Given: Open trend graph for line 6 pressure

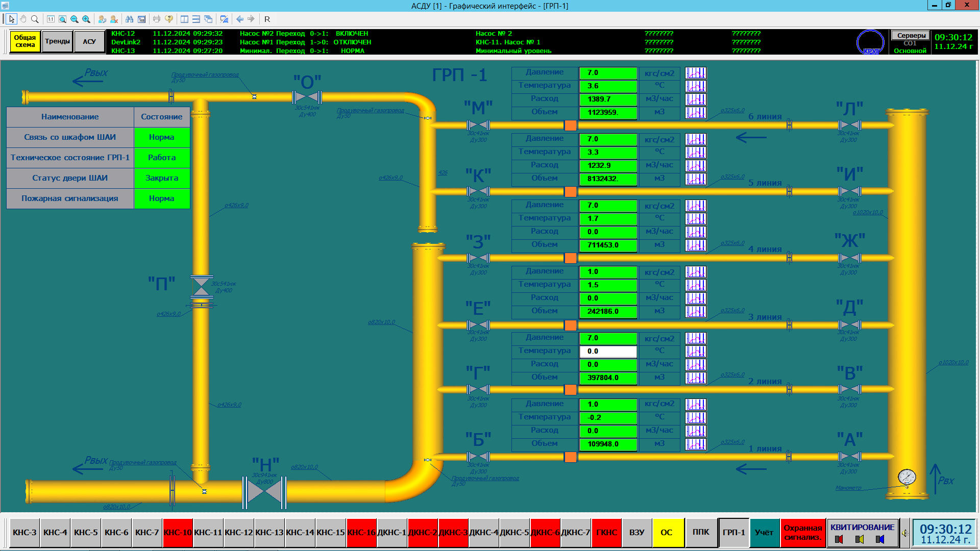Looking at the screenshot, I should click(x=695, y=73).
